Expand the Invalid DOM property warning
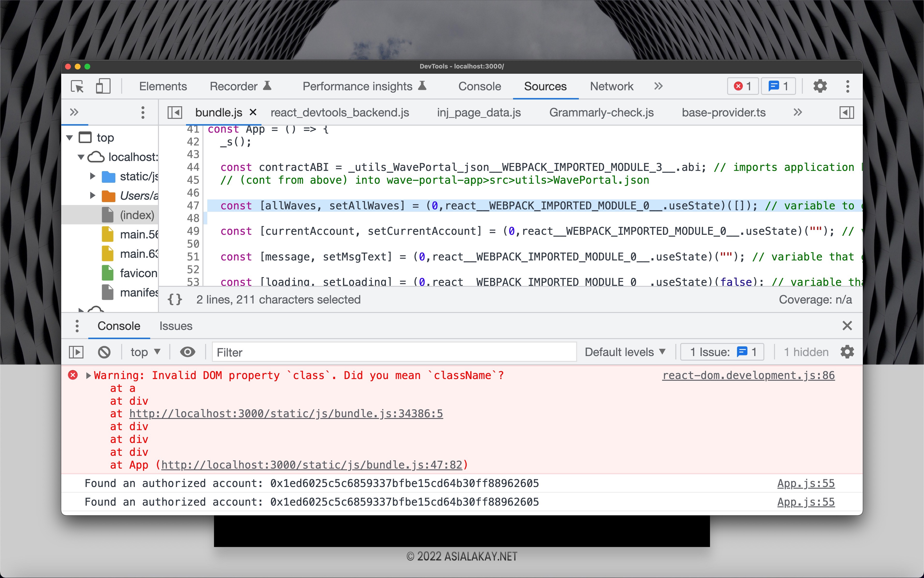 [x=89, y=375]
